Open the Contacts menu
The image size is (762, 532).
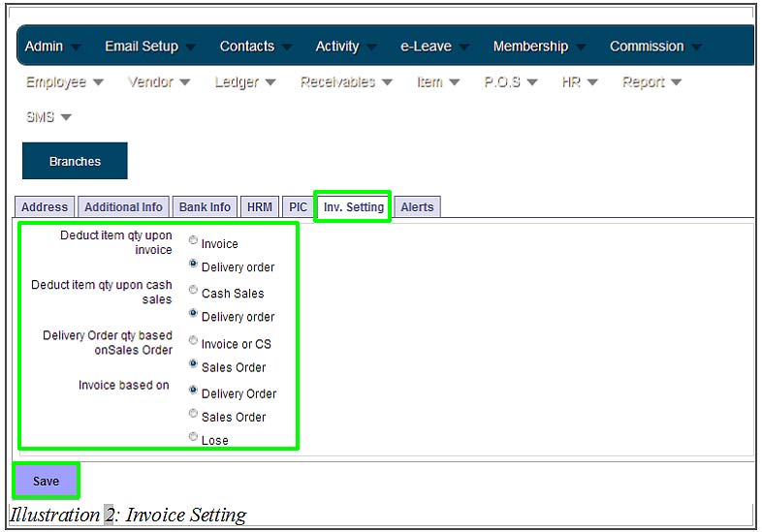255,47
